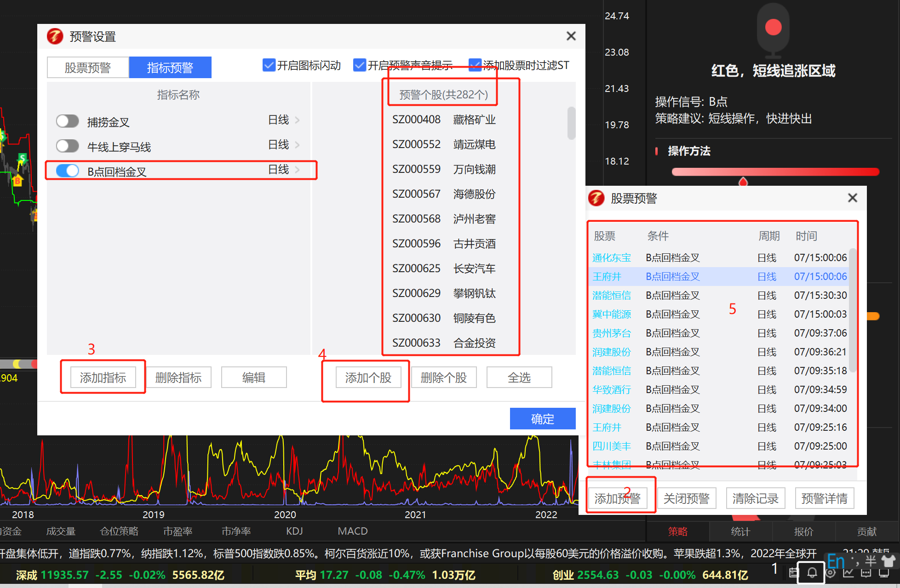Expand period chevron for 捕捞金叉
Image resolution: width=900 pixels, height=588 pixels.
[x=297, y=120]
